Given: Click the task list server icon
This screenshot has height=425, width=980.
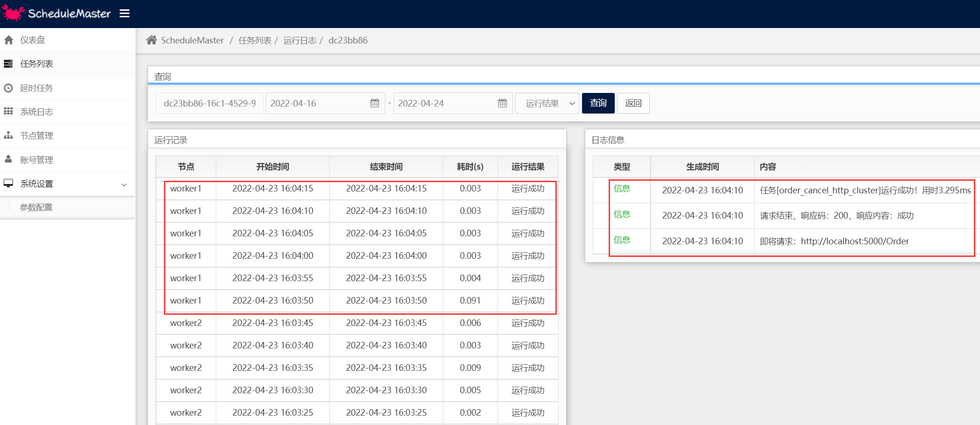Looking at the screenshot, I should [x=8, y=64].
